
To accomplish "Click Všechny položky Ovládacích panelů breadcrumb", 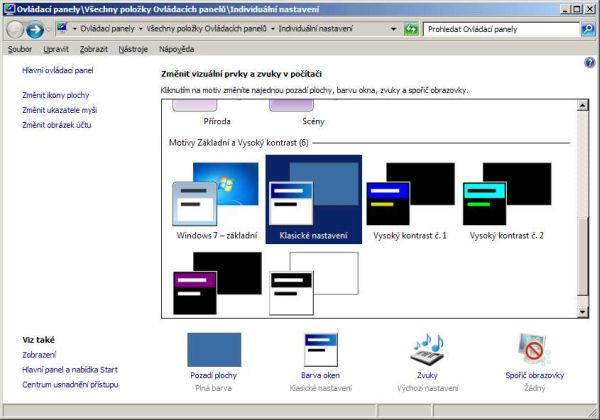I will coord(207,29).
